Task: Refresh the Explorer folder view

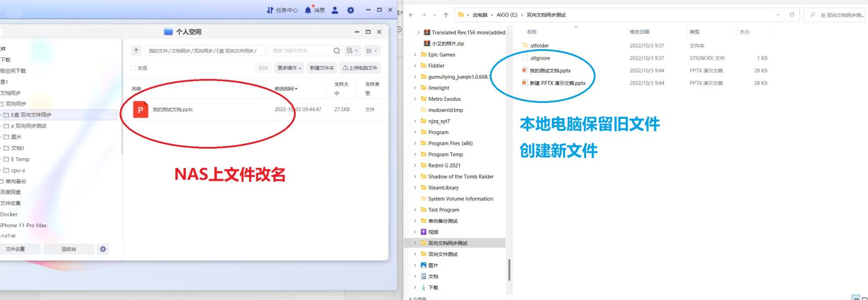Action: point(792,14)
